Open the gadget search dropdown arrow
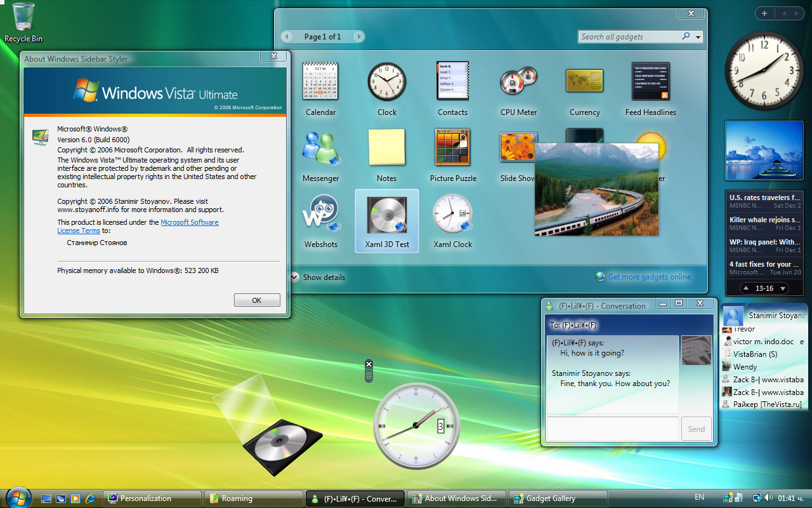This screenshot has width=812, height=508. (698, 37)
